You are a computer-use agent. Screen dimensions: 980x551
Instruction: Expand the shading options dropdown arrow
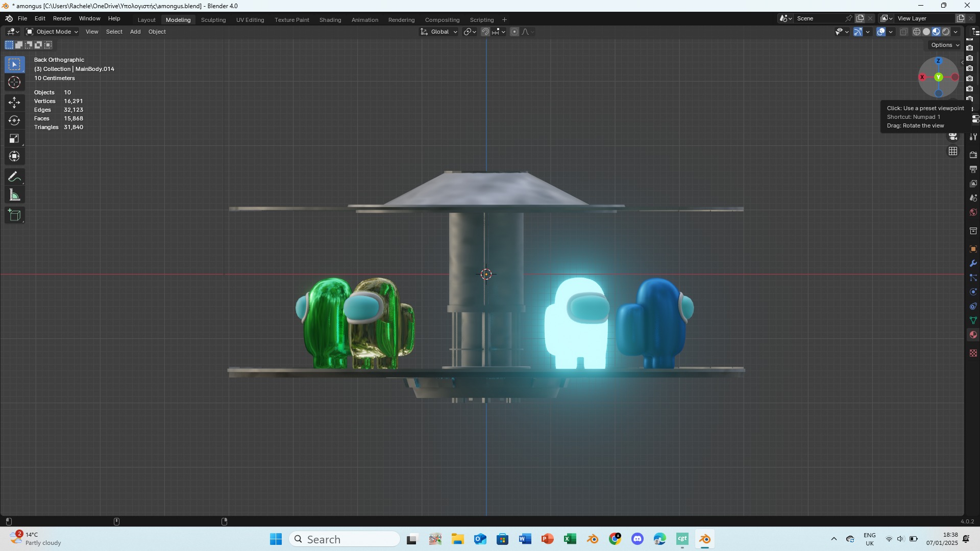click(x=955, y=32)
